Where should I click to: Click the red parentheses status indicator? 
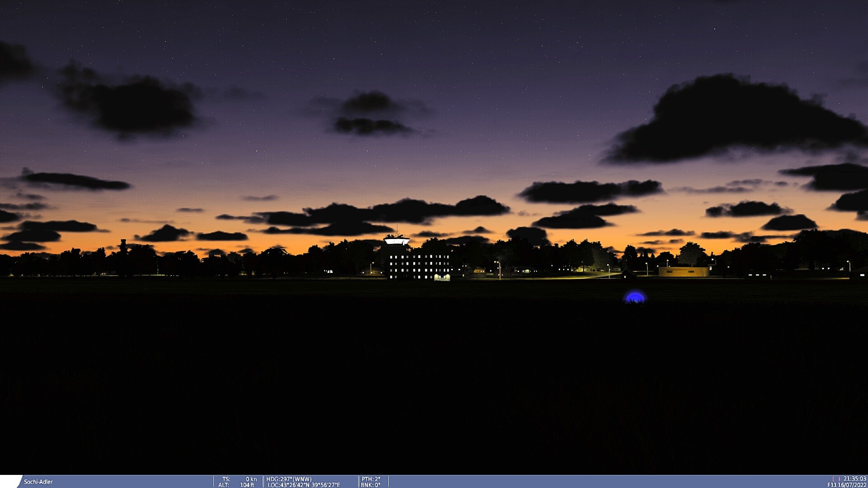click(836, 479)
